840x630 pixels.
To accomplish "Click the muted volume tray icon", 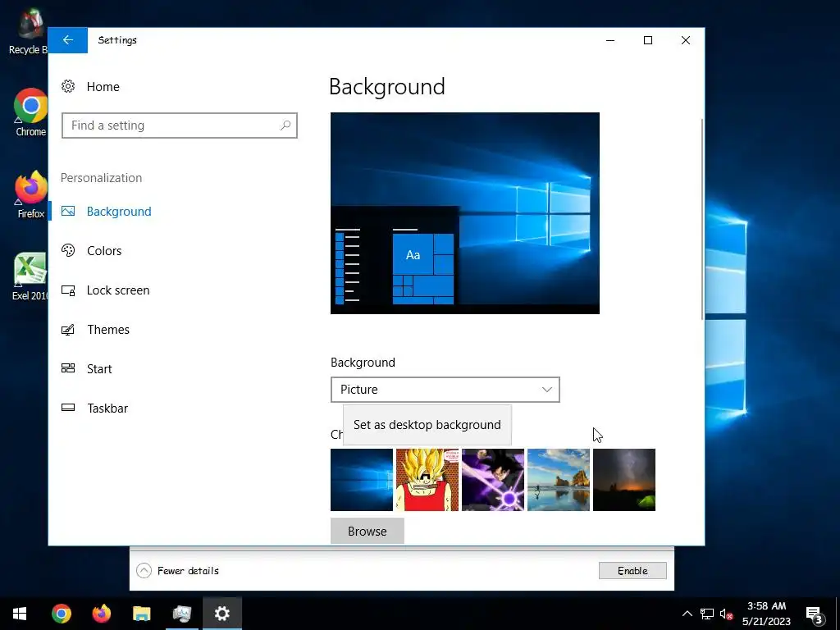I will click(727, 614).
